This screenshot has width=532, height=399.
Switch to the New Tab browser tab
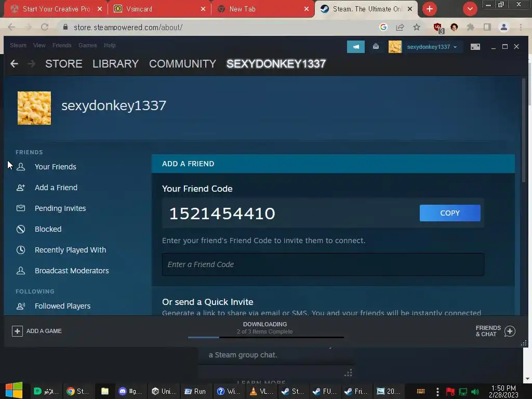262,9
